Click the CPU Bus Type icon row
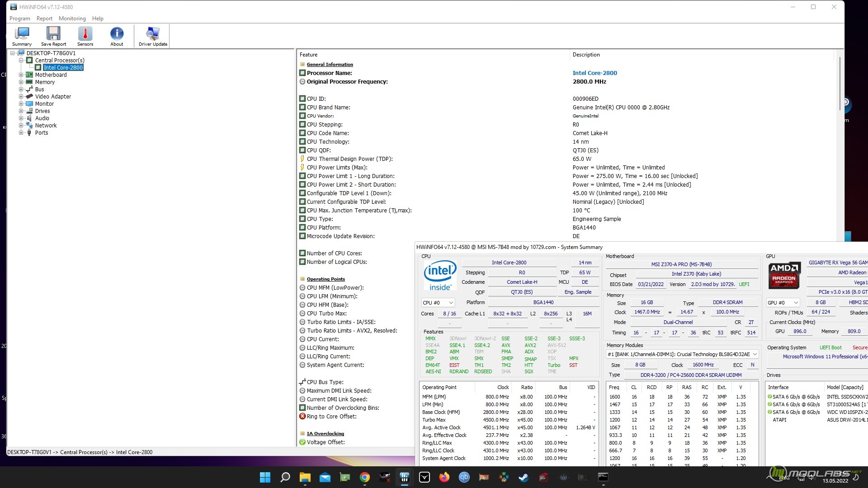Image resolution: width=868 pixels, height=488 pixels. [x=356, y=382]
